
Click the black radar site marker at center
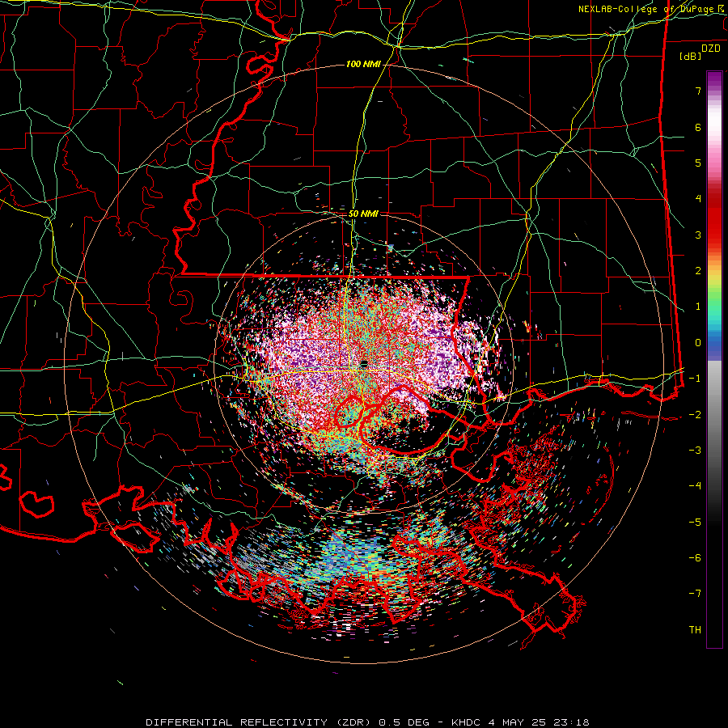(x=365, y=363)
